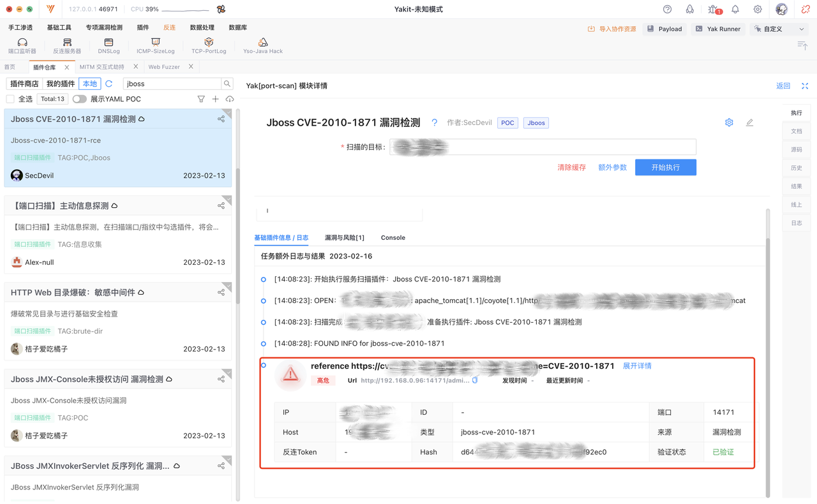Open the TCP-PortLog tool
This screenshot has height=504, width=817.
pos(209,46)
